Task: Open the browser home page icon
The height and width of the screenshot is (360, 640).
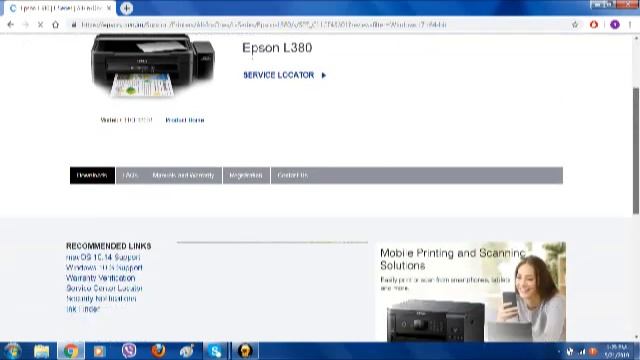Action: pyautogui.click(x=56, y=25)
